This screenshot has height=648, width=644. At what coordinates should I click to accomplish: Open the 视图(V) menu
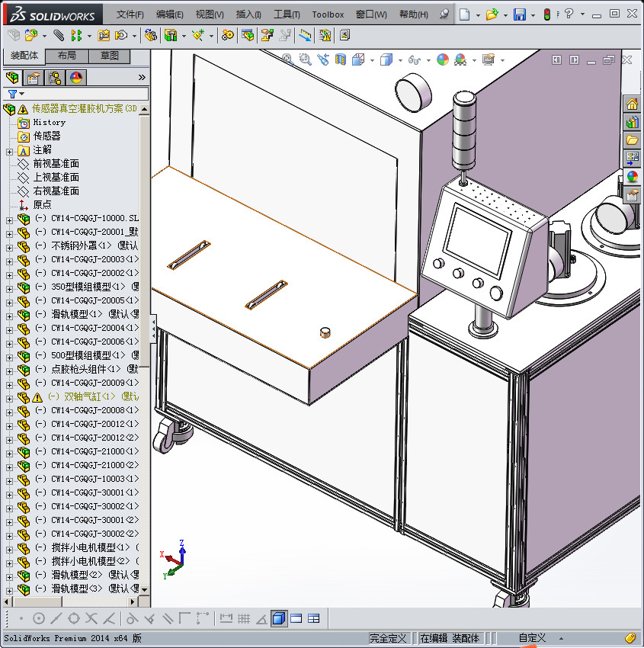pos(210,14)
